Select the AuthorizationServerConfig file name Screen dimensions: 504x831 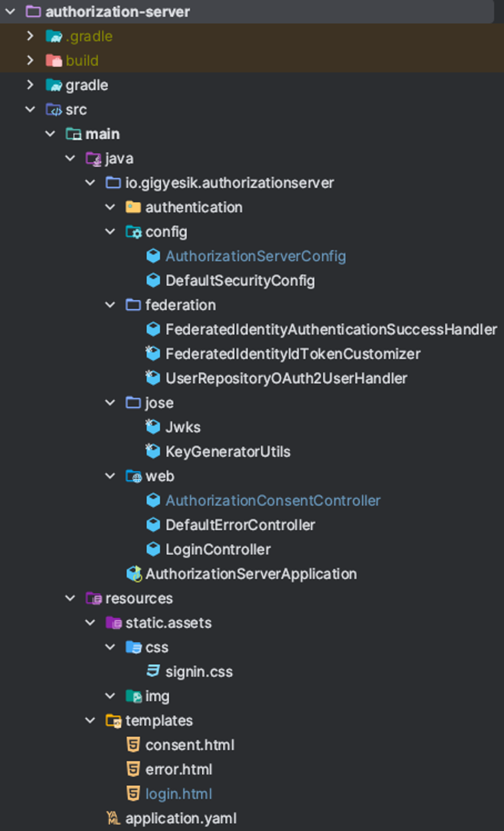[256, 256]
